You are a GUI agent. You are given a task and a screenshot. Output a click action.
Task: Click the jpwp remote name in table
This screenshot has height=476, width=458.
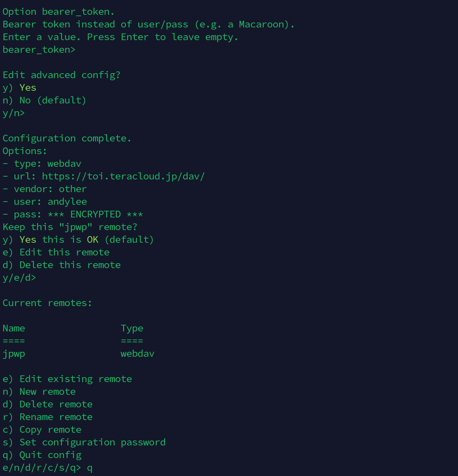[x=14, y=354]
